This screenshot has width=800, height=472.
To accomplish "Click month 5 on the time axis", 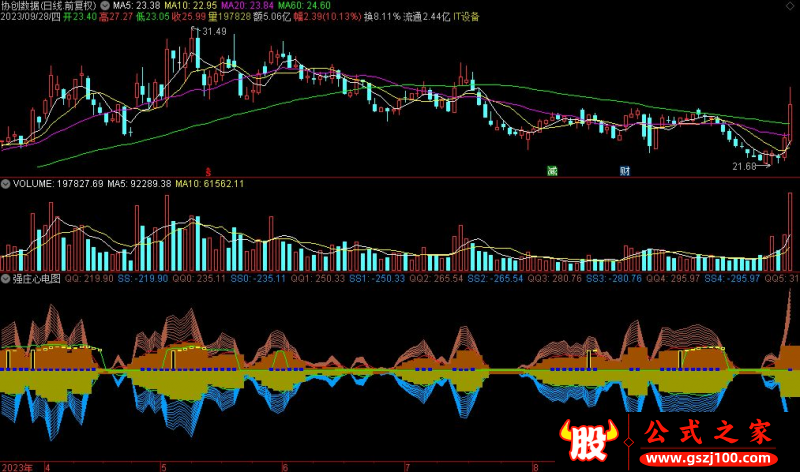I will tap(163, 467).
